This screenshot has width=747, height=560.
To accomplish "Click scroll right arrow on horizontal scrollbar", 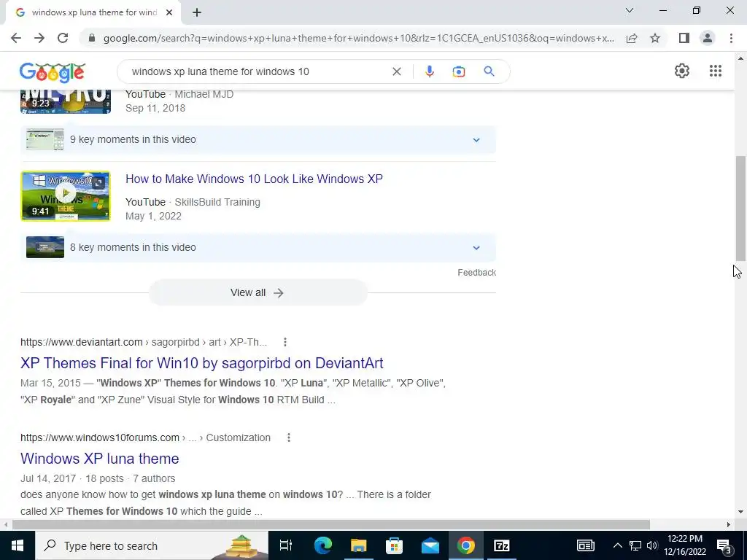I will coord(729,524).
